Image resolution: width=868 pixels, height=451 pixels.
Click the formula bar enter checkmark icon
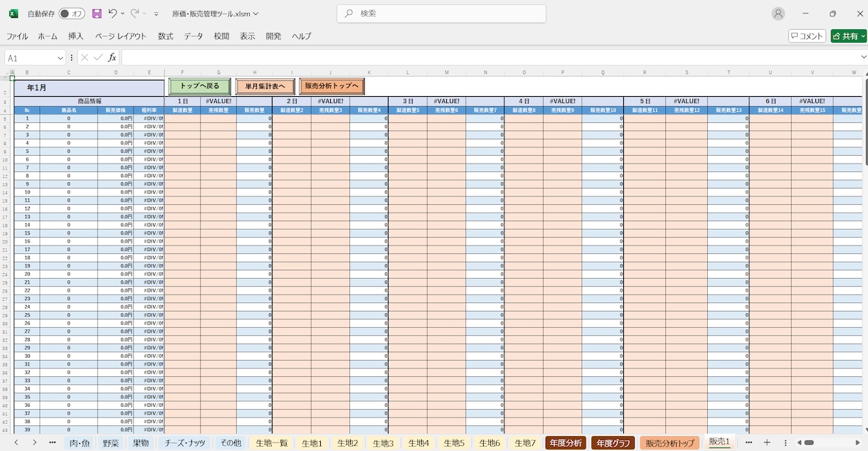click(98, 58)
